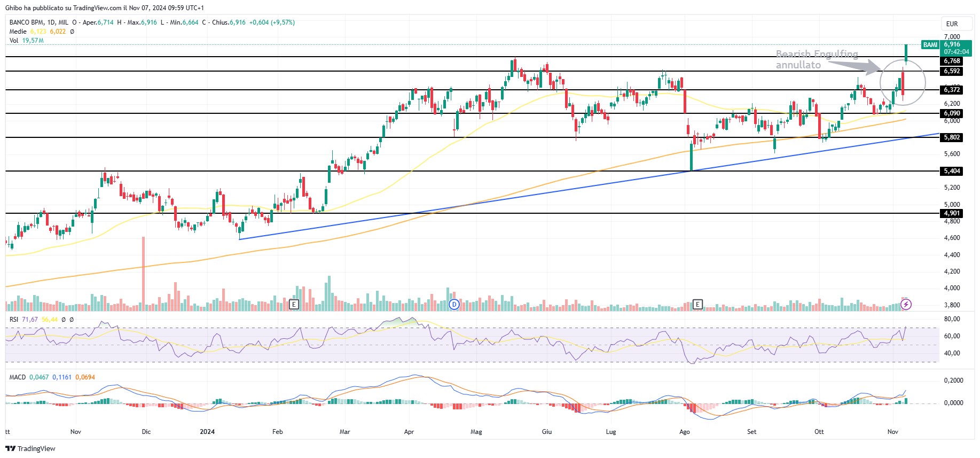Click the Vol indicator legend label
Image resolution: width=980 pixels, height=458 pixels.
pos(14,41)
